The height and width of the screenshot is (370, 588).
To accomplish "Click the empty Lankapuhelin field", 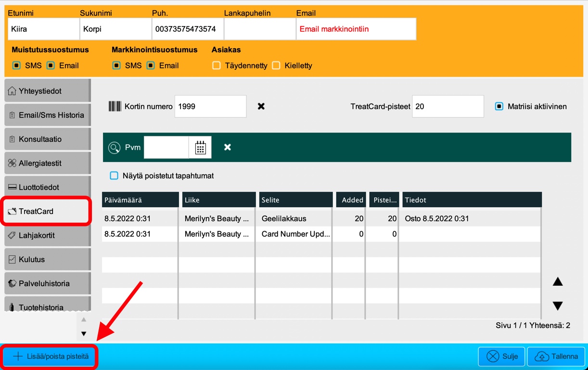I will [x=260, y=29].
